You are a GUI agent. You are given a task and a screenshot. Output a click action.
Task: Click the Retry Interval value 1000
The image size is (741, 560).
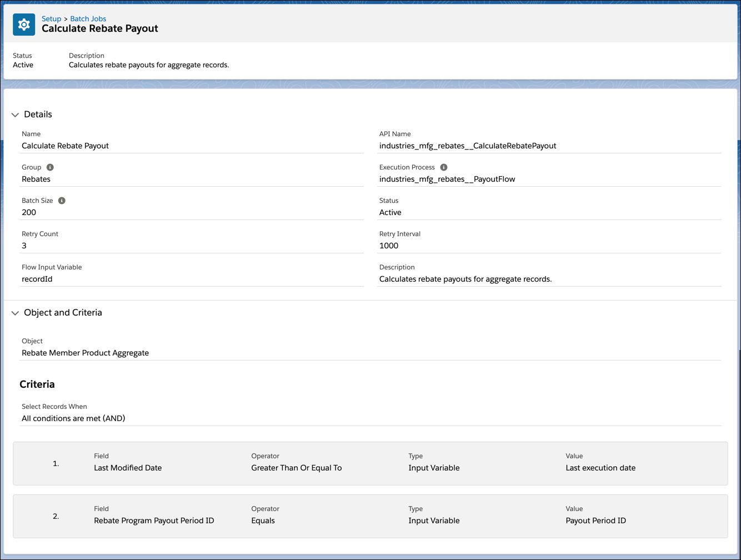click(389, 246)
